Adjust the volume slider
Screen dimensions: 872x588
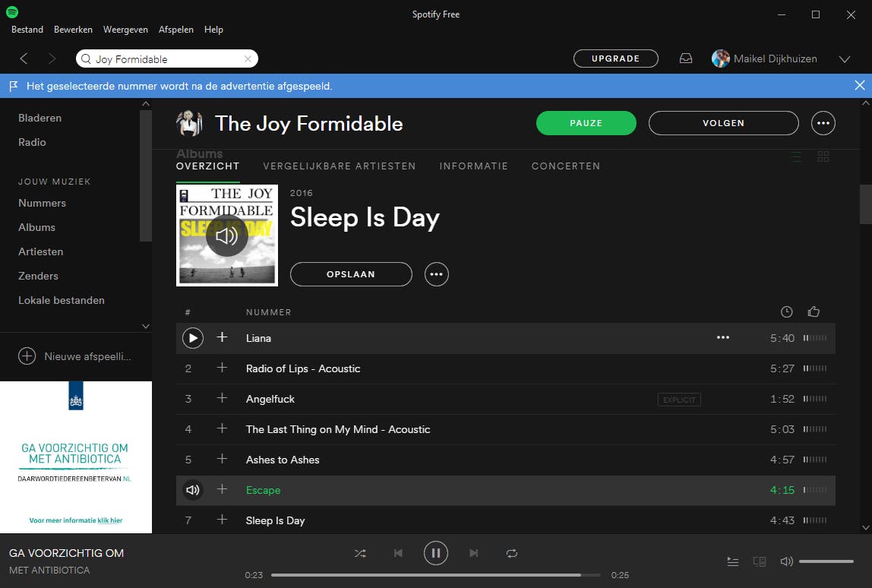(826, 562)
